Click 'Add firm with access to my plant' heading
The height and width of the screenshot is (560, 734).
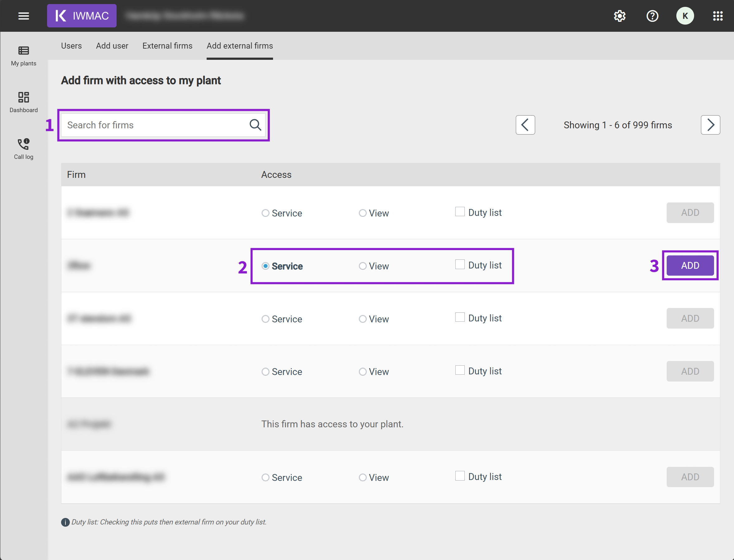tap(141, 81)
